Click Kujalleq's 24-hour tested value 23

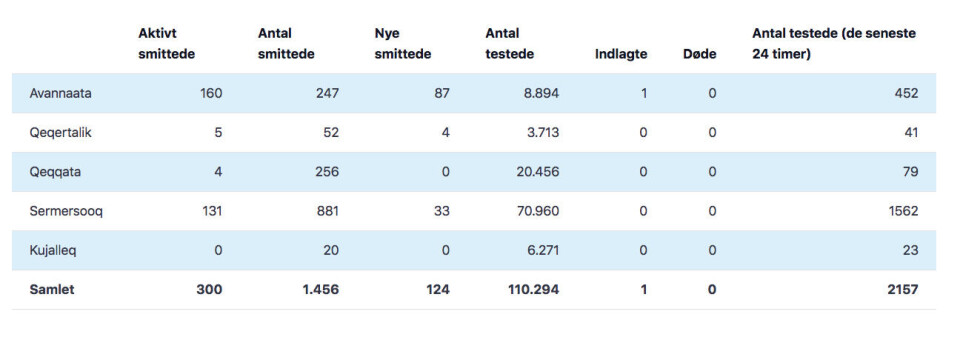coord(910,250)
